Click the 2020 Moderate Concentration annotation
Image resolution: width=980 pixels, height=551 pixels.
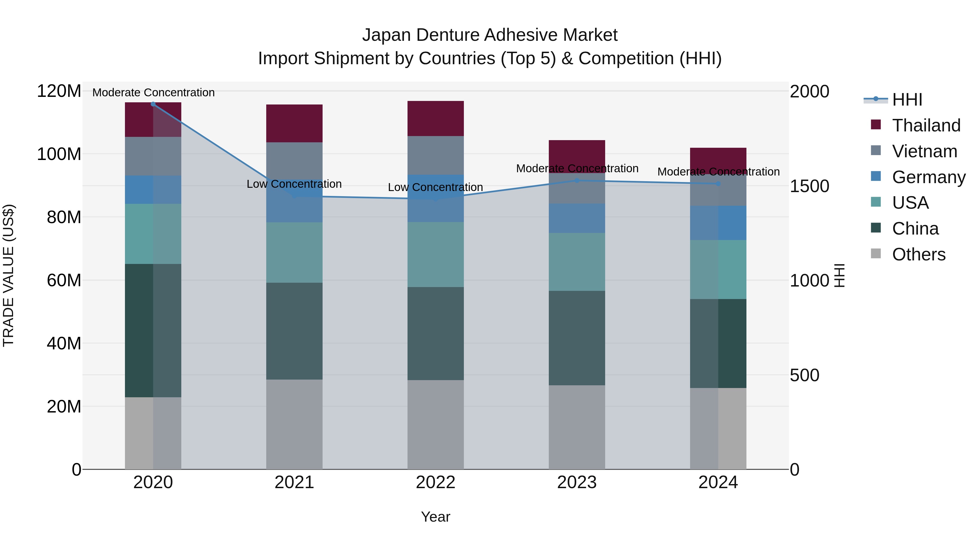154,93
